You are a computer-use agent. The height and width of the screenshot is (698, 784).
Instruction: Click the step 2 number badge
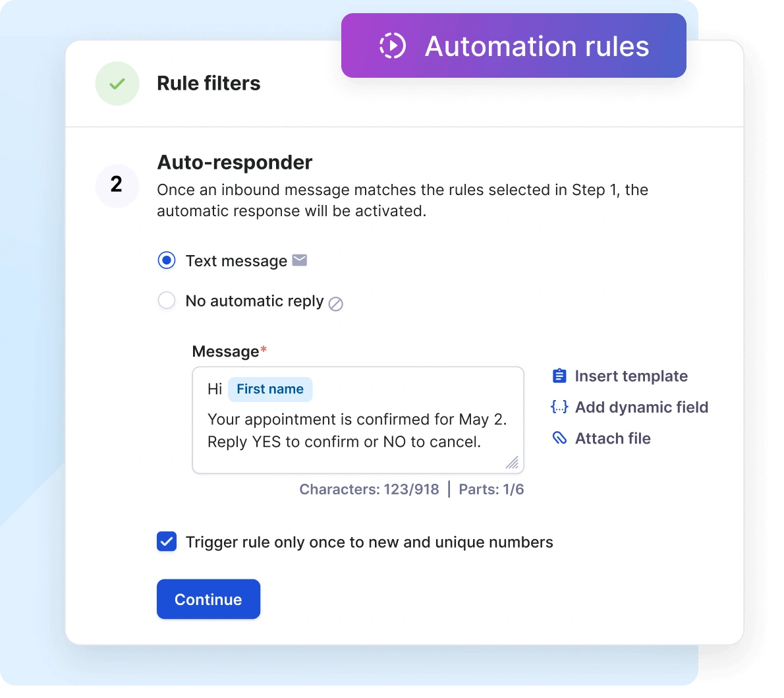coord(117,186)
